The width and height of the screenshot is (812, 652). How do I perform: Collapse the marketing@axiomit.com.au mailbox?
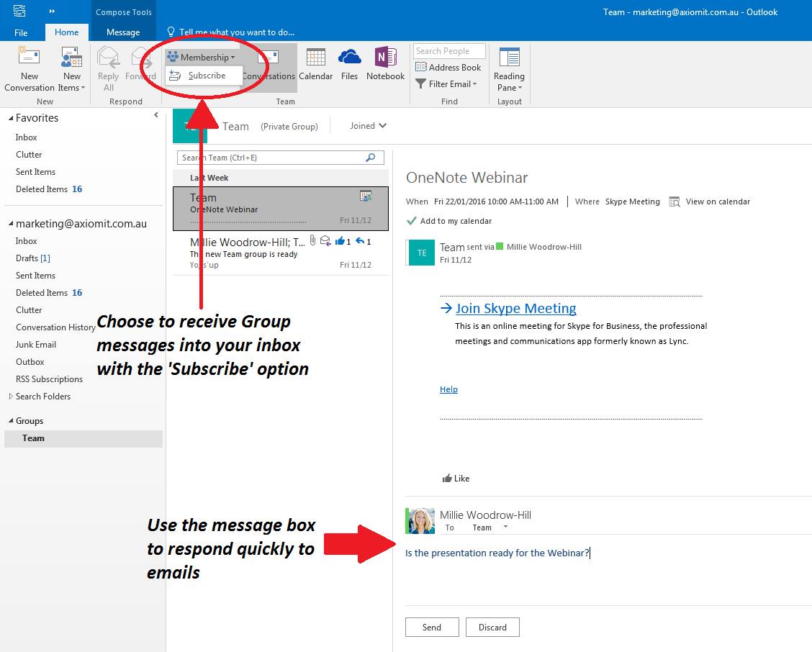pyautogui.click(x=11, y=224)
